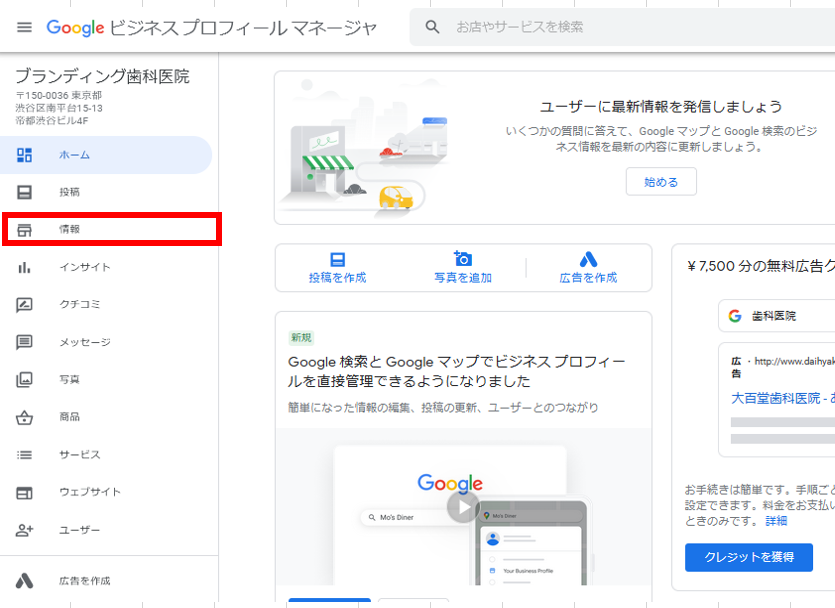This screenshot has width=835, height=608.
Task: Click the メッセージ chat icon
Action: click(24, 342)
